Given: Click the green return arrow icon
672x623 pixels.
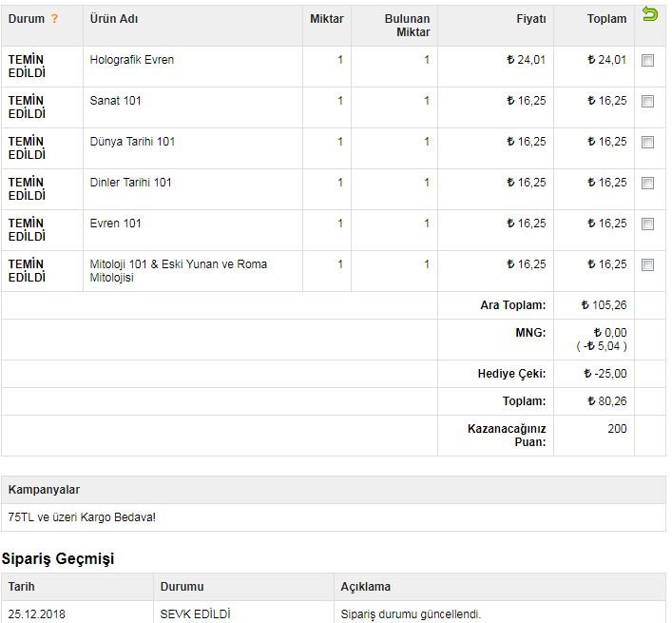Looking at the screenshot, I should coord(649,14).
